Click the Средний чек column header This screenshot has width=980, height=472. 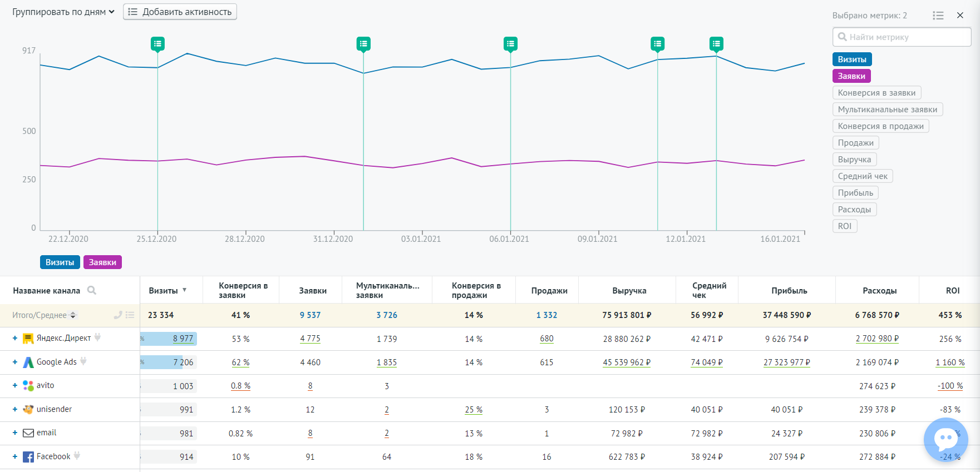[x=710, y=290]
